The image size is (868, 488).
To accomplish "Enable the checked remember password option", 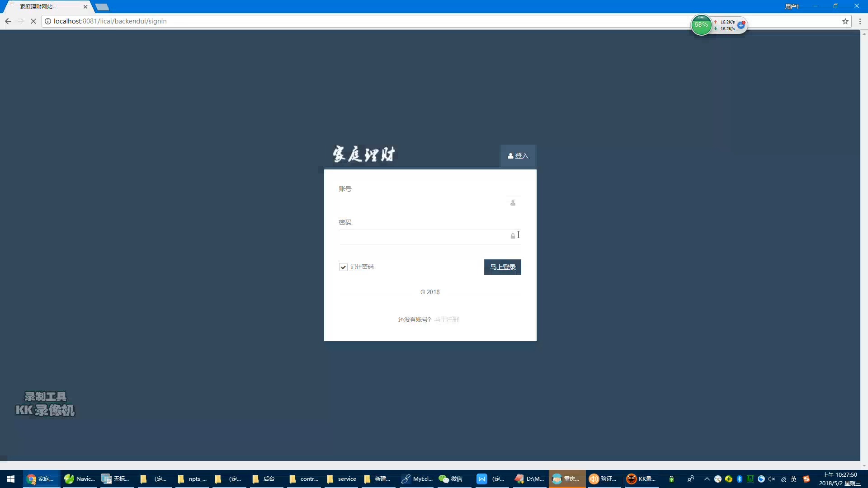I will pyautogui.click(x=344, y=266).
